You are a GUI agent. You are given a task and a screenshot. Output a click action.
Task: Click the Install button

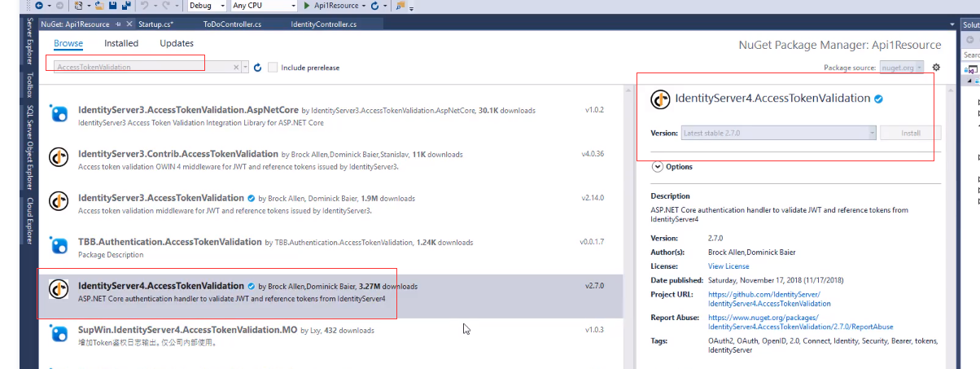coord(910,133)
